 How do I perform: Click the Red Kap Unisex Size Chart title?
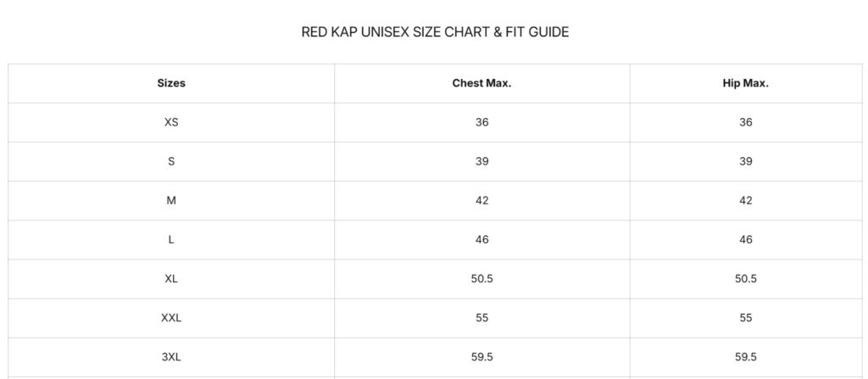coord(435,32)
